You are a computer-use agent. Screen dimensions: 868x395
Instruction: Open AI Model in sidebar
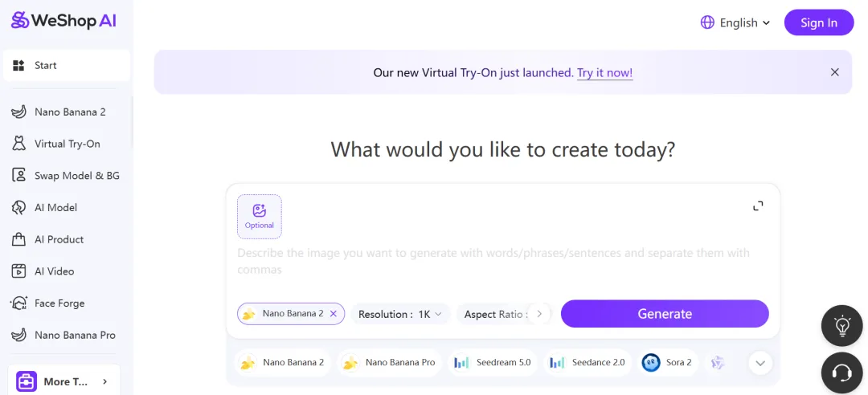point(67,207)
